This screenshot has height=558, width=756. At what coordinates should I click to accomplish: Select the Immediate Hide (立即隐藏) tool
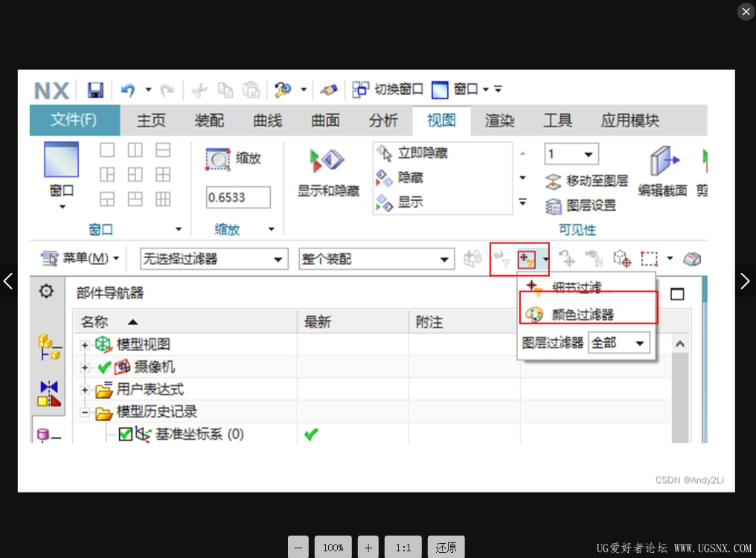point(411,153)
